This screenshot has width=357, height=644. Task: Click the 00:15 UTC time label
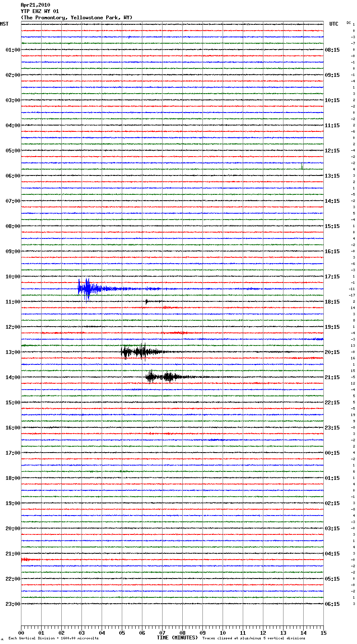coord(332,453)
